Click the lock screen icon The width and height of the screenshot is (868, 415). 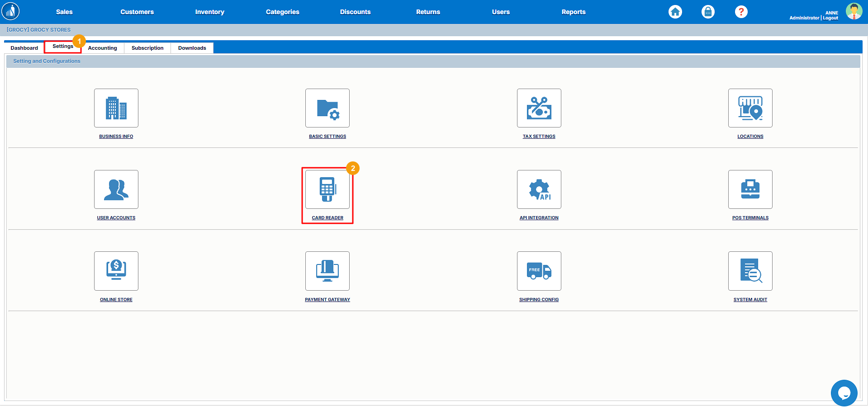pyautogui.click(x=708, y=12)
